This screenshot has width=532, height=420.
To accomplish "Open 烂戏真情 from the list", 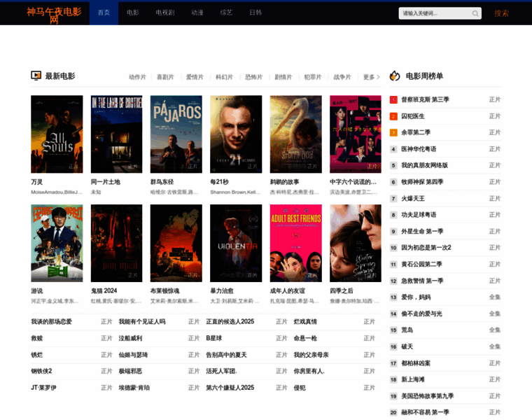I will coord(305,321).
